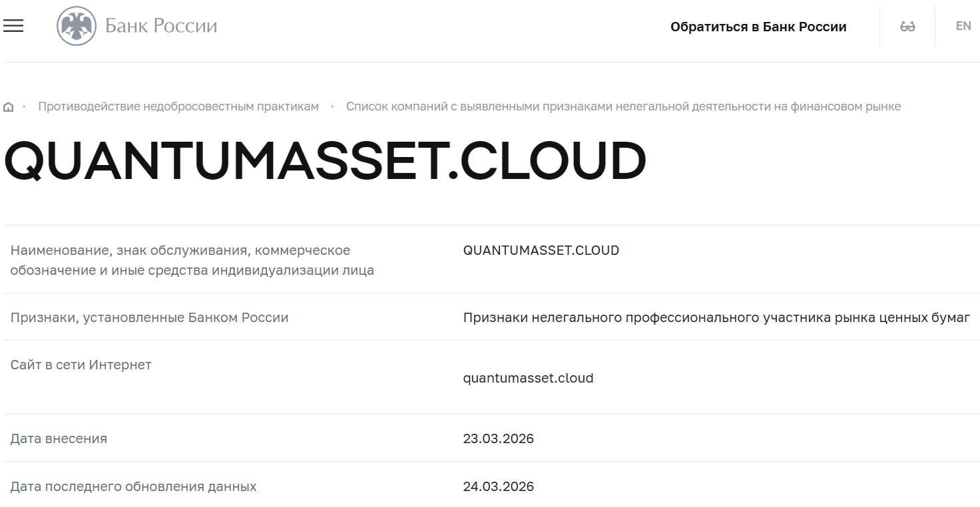Select the date value 23.03.2026
Image resolution: width=980 pixels, height=507 pixels.
tap(499, 438)
